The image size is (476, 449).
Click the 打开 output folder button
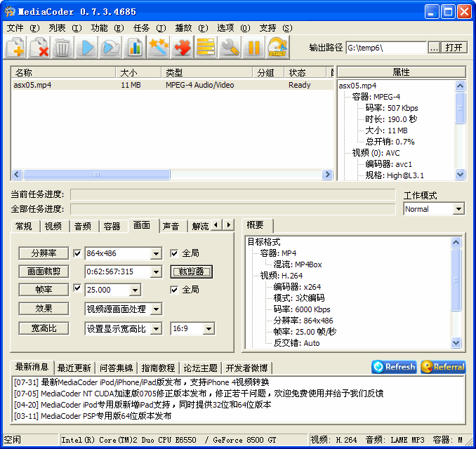pos(454,48)
